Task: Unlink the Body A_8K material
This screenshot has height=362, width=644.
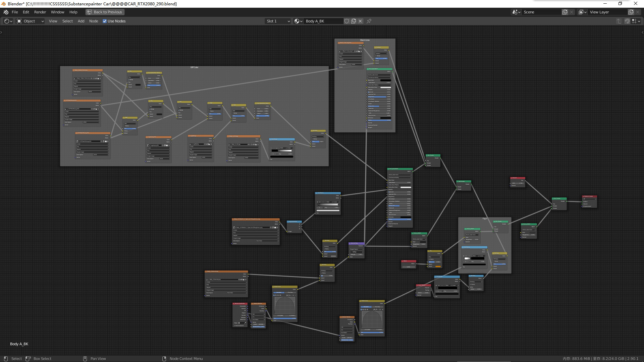Action: 360,21
